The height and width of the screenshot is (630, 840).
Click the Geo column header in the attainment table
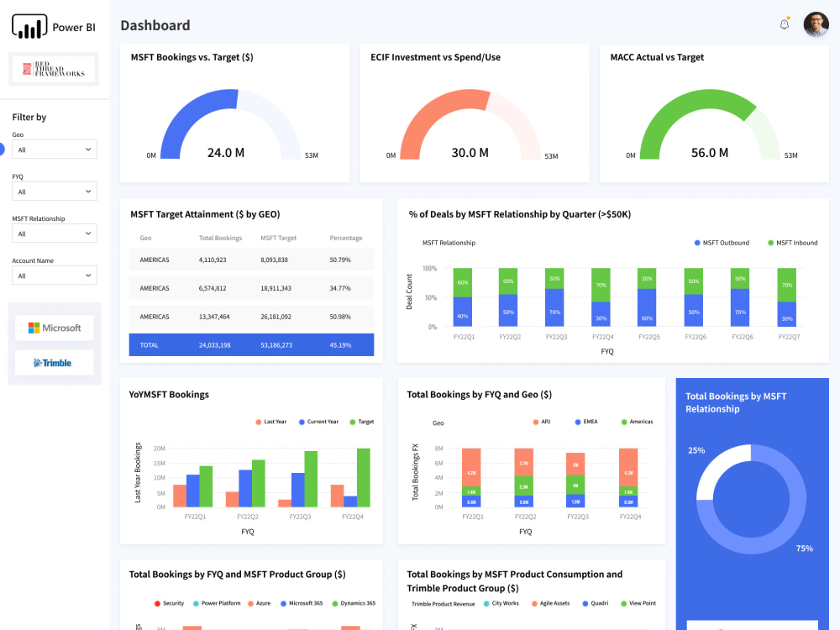click(x=145, y=238)
